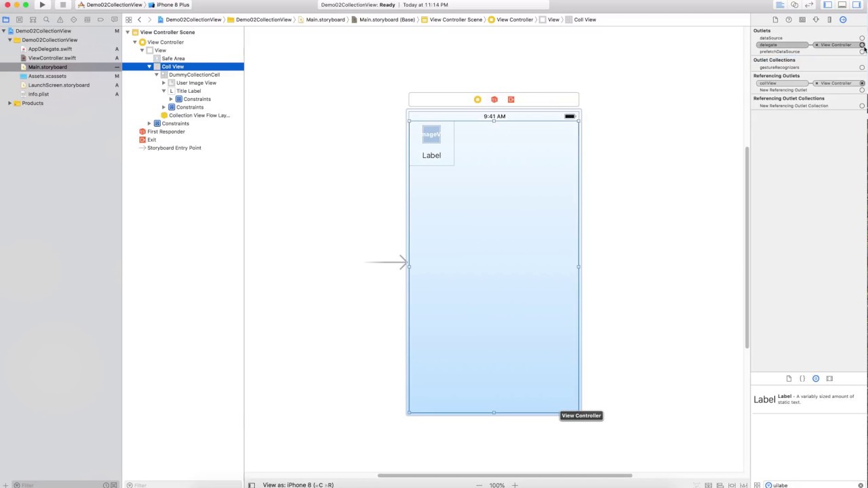Open the Identity inspector tab
This screenshot has height=488, width=868.
[x=802, y=20]
